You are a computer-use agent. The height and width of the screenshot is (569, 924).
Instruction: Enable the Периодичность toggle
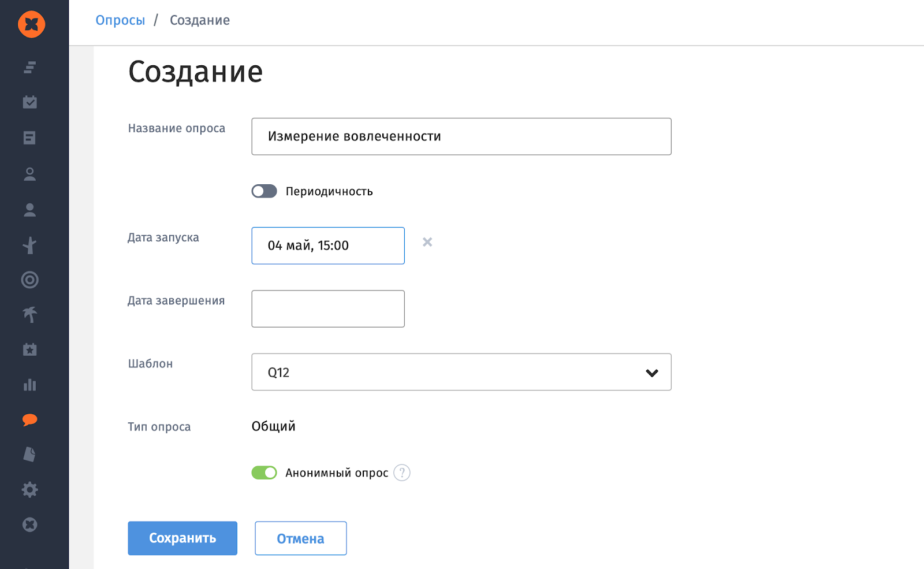(x=264, y=191)
